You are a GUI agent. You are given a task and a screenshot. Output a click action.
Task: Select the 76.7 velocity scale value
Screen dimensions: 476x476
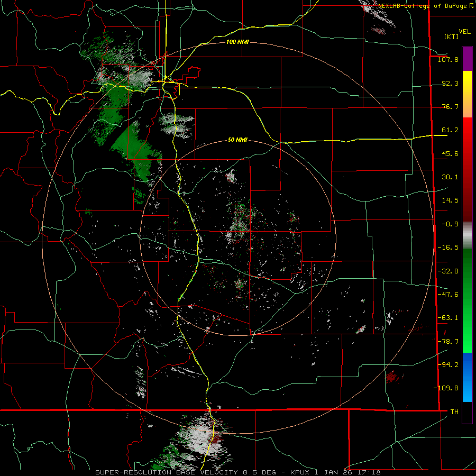(450, 106)
